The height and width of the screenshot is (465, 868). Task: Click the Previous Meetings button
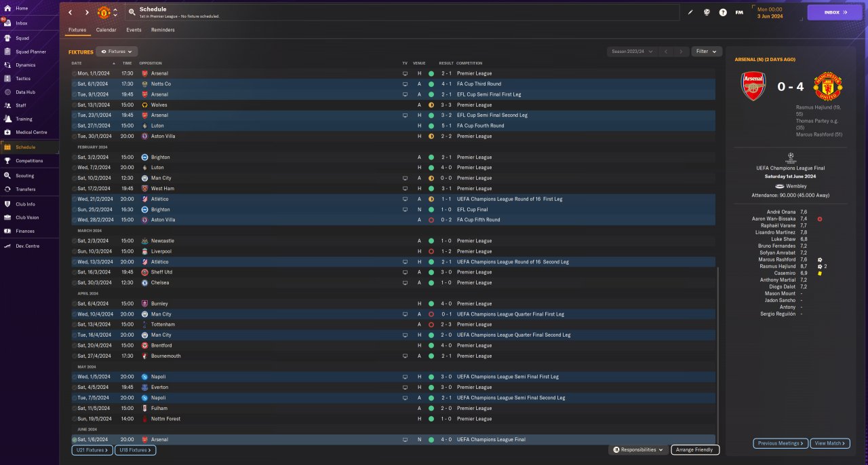coord(781,443)
